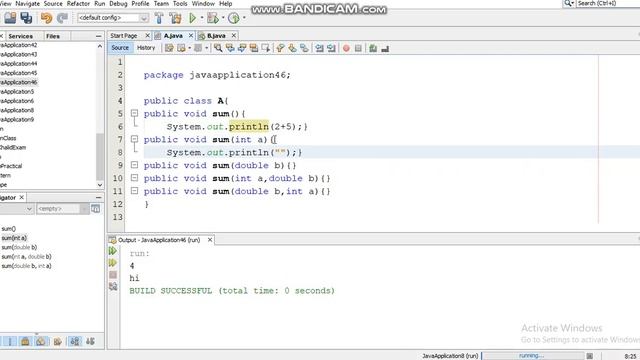Click Shift Line Right editor icon
Screen dimensions: 640x360
click(x=331, y=48)
